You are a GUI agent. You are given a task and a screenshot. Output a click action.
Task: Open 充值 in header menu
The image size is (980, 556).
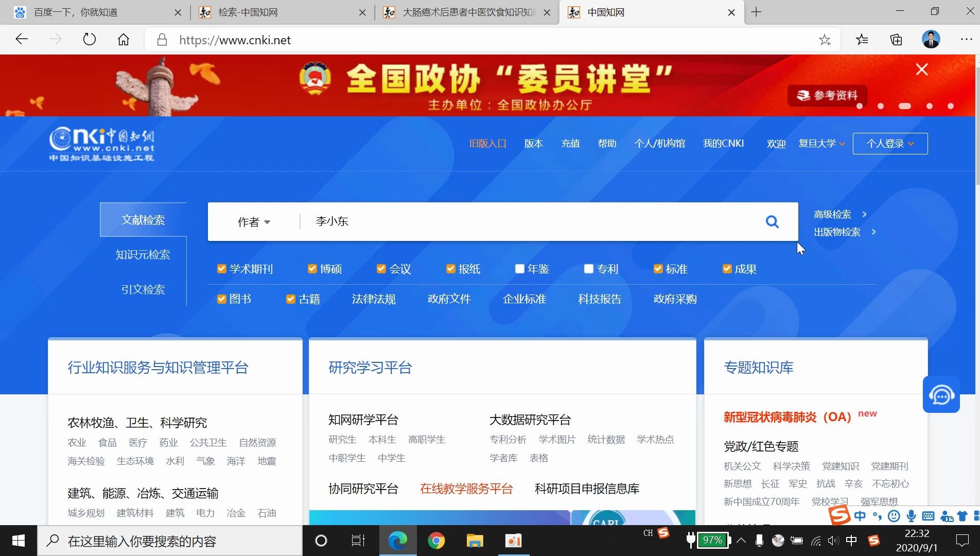tap(570, 144)
